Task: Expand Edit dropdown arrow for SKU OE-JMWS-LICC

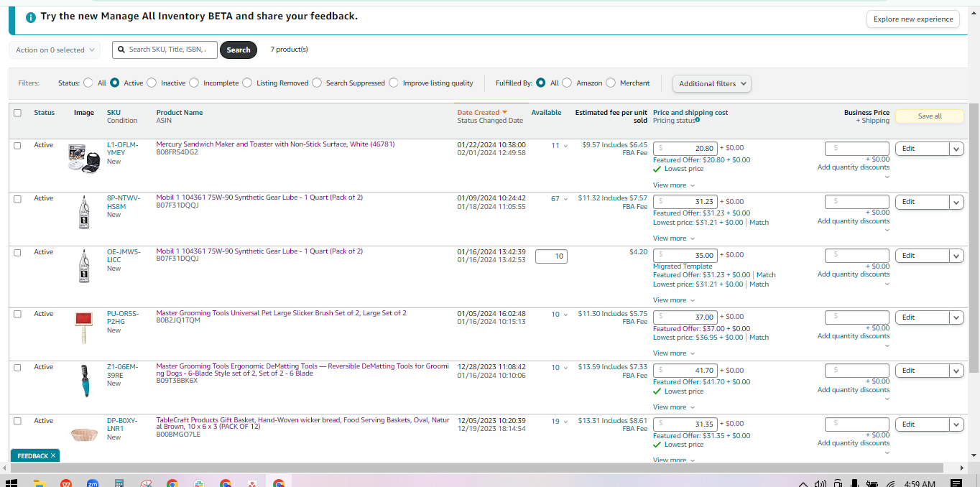Action: (956, 256)
